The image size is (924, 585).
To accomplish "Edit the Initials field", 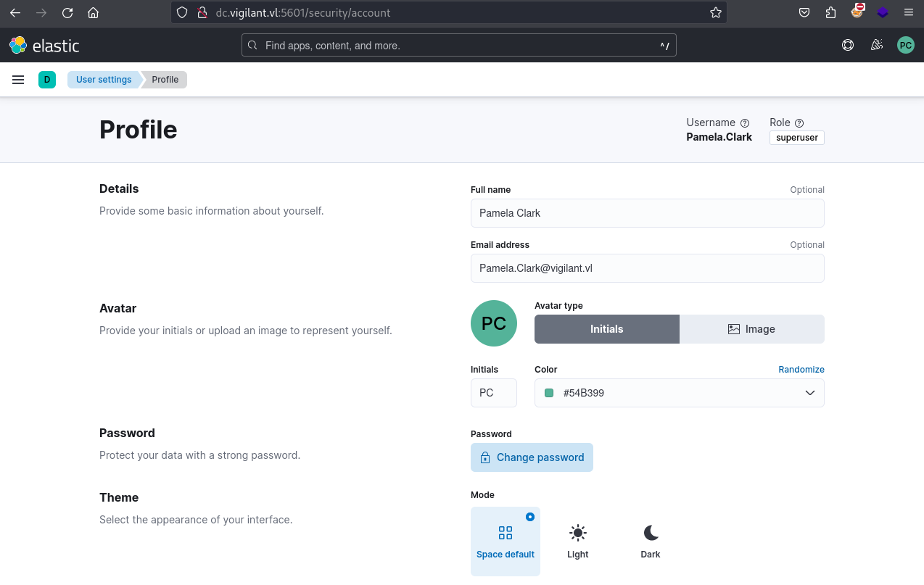I will (x=494, y=393).
